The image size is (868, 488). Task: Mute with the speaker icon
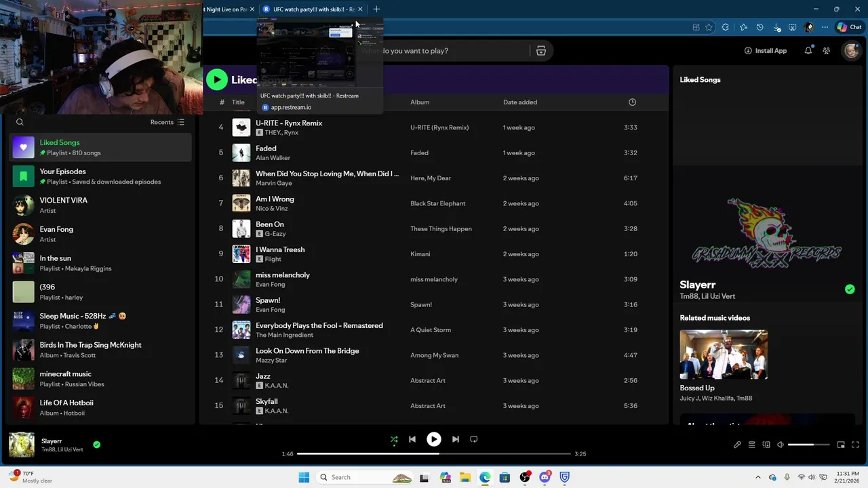[x=781, y=445]
